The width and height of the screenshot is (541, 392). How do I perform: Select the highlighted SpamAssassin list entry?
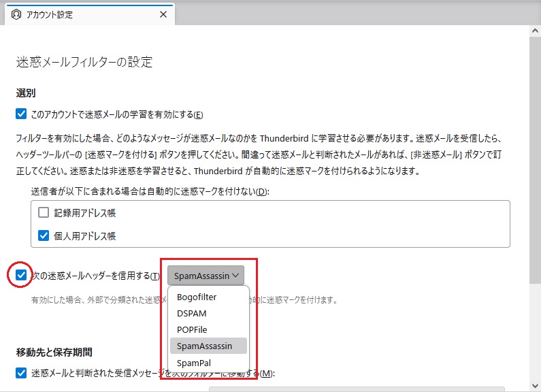204,346
